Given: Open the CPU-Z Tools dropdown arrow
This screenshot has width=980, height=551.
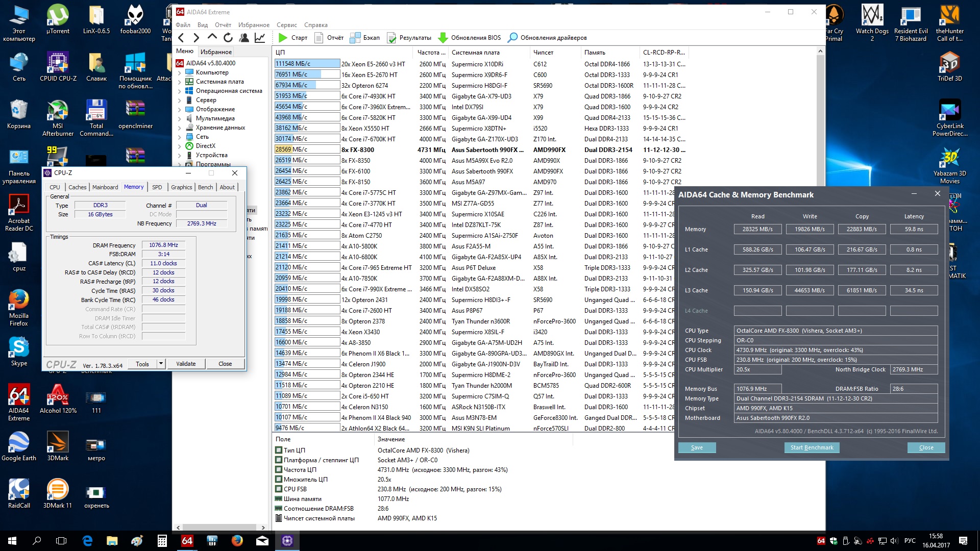Looking at the screenshot, I should click(161, 364).
